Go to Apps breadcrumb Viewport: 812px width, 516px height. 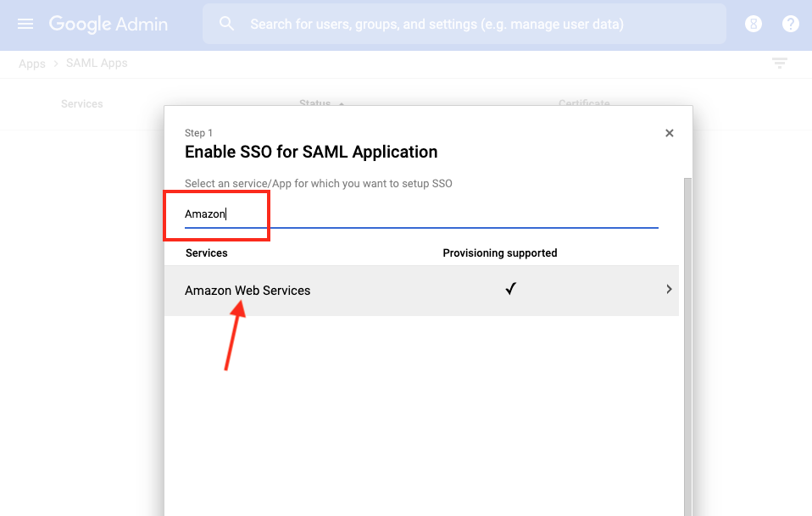pyautogui.click(x=32, y=64)
